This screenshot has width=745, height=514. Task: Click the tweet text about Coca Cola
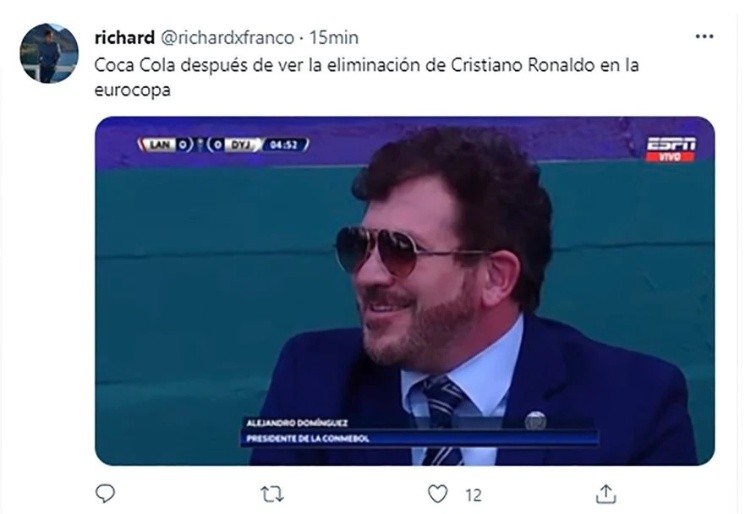pos(366,77)
